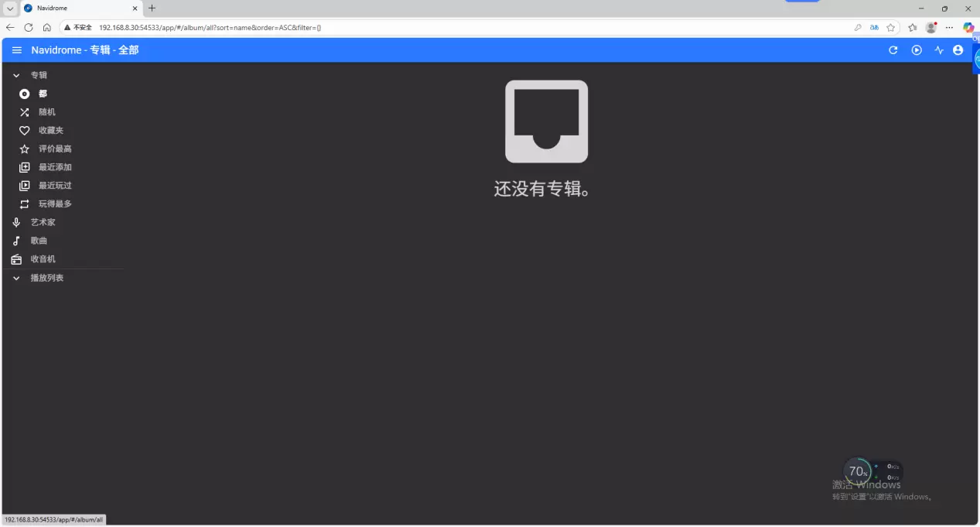Open a new browser tab
Screen dimensions: 980x527
(152, 9)
